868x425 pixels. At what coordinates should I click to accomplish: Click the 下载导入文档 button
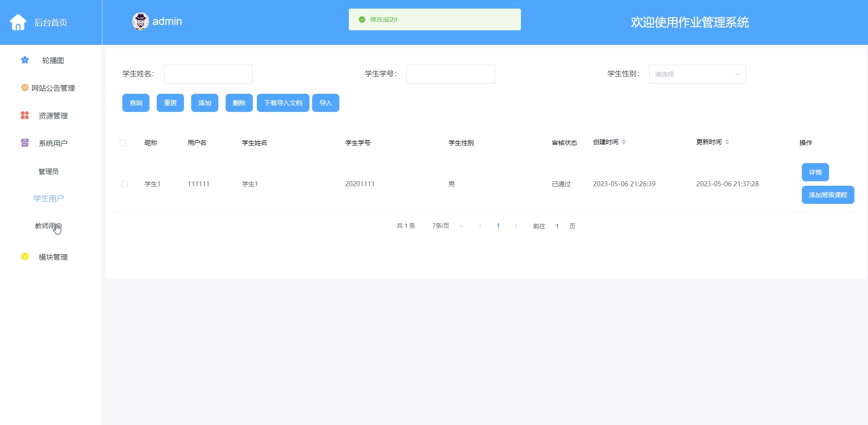[283, 103]
